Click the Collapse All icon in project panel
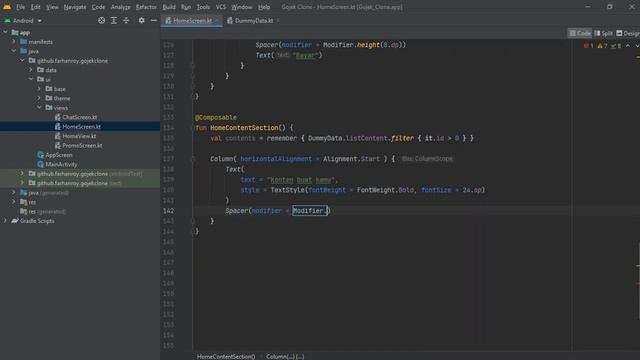Screen dimensions: 640x360 pos(126,20)
